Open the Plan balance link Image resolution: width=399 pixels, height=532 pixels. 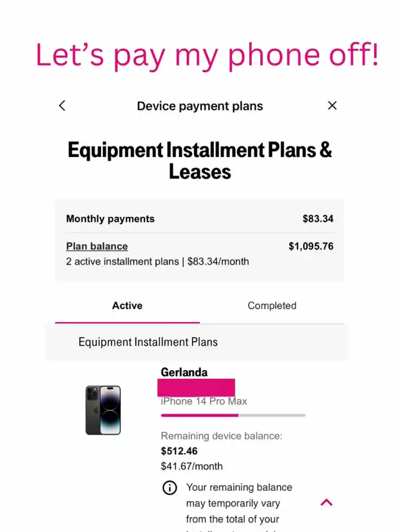click(97, 246)
